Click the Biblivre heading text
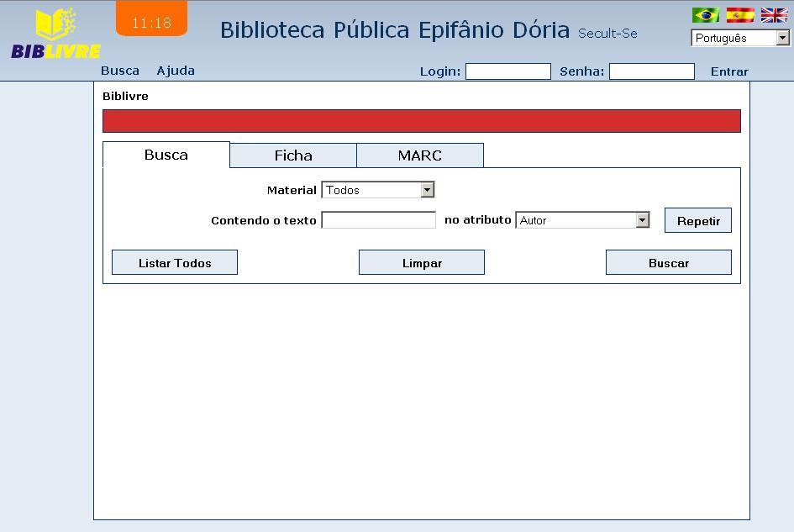This screenshot has height=532, width=794. (125, 97)
